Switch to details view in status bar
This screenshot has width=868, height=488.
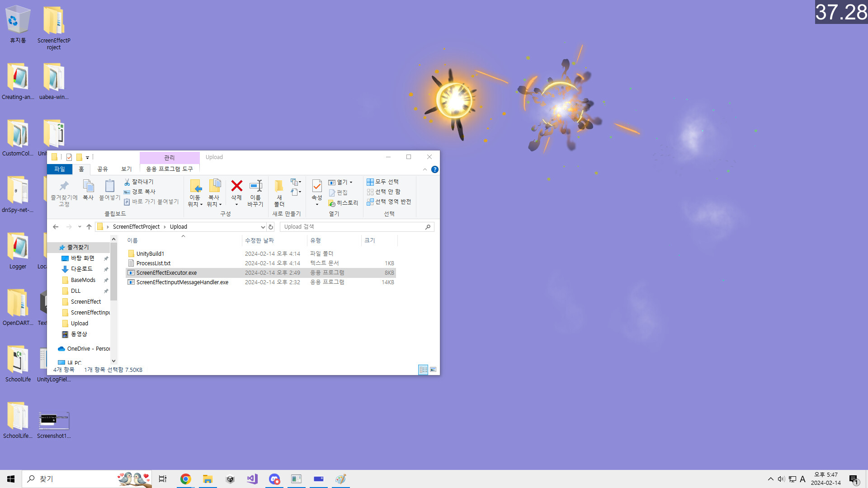[x=423, y=370]
